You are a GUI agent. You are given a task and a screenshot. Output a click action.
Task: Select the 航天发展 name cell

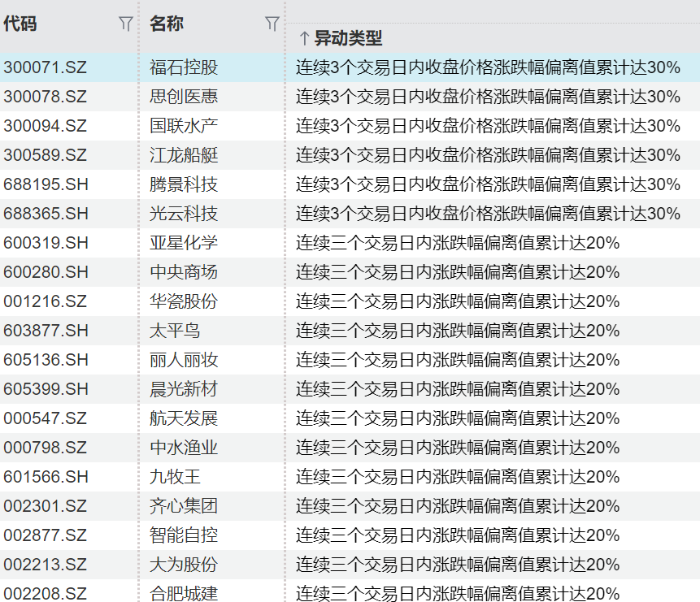click(x=184, y=418)
